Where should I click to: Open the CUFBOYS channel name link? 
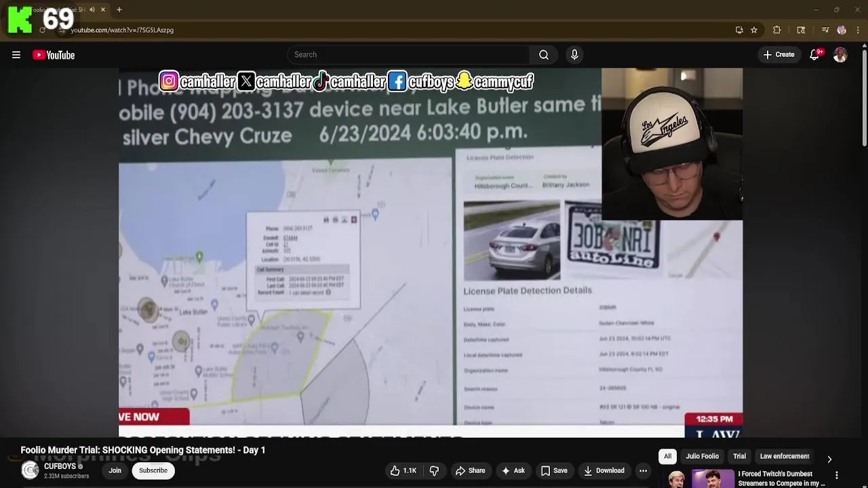click(x=60, y=466)
